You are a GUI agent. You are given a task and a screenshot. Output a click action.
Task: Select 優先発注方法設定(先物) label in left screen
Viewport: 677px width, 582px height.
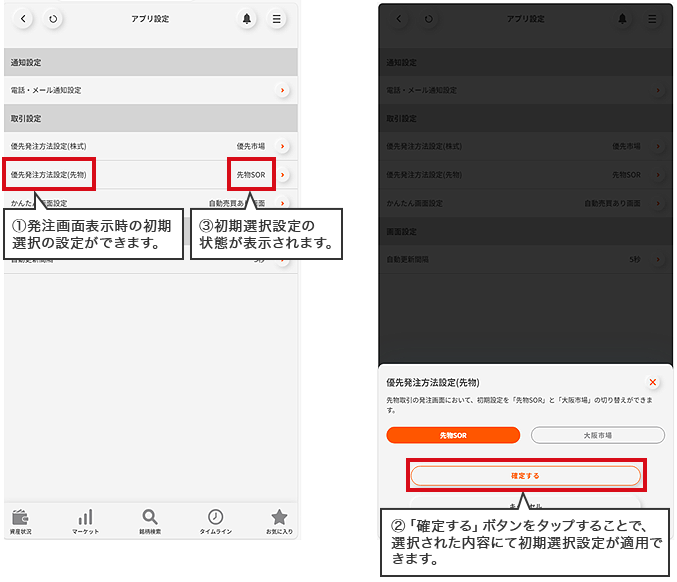[x=48, y=175]
